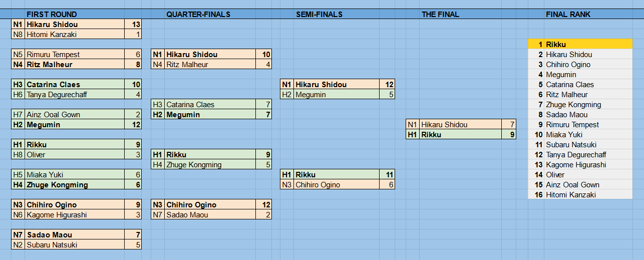The image size is (644, 260).
Task: Click Chihiro Ogino in the semi-finals
Action: tap(337, 184)
